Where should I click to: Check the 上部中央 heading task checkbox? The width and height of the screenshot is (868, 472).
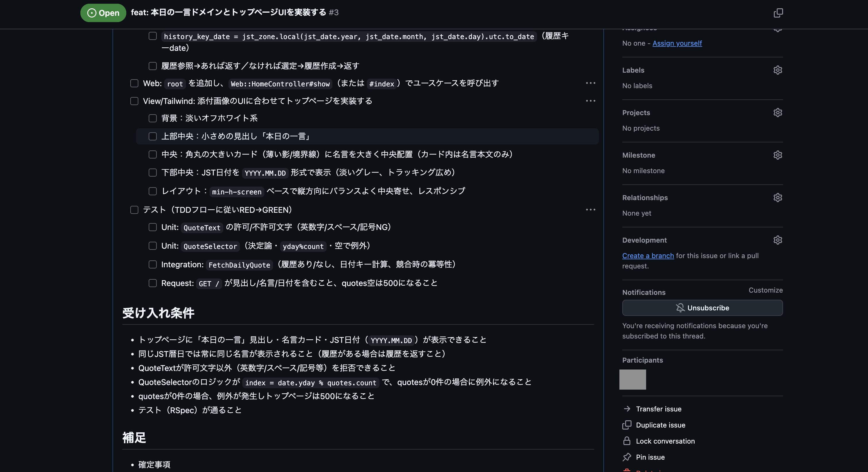(153, 136)
